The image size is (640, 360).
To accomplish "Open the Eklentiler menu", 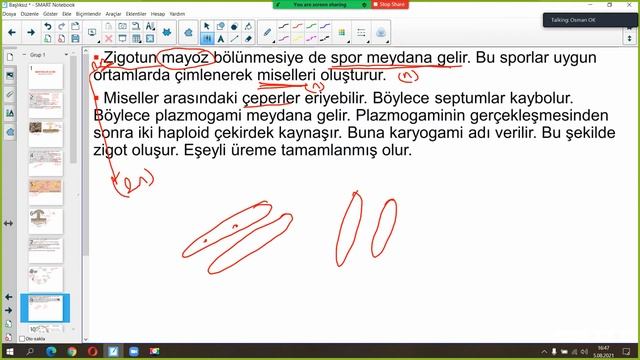I will pyautogui.click(x=136, y=14).
